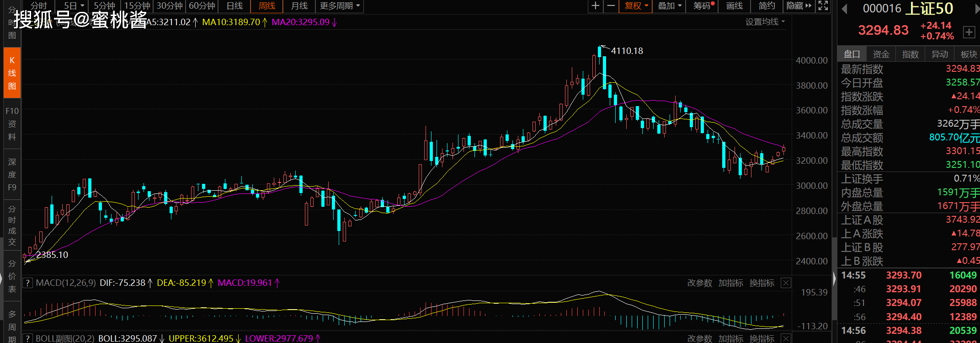Open 分时成交 in left sidebar
980x343 pixels.
(12, 225)
